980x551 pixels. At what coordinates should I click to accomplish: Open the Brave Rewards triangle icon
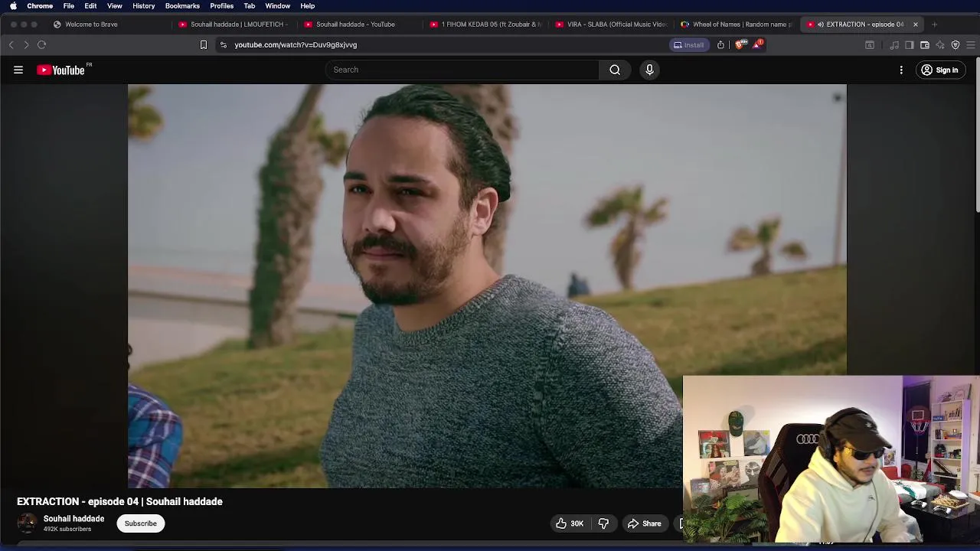pyautogui.click(x=757, y=45)
